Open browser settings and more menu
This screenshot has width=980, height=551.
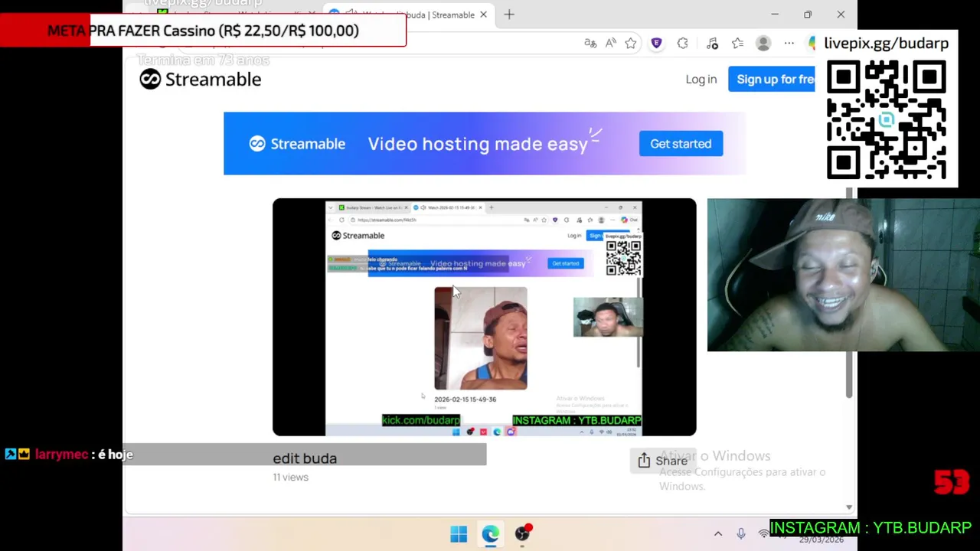(789, 44)
